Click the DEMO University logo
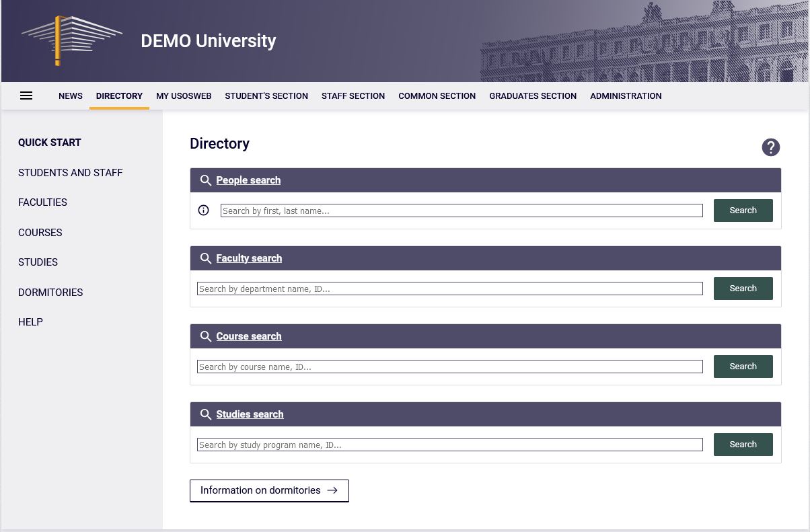 pos(72,41)
